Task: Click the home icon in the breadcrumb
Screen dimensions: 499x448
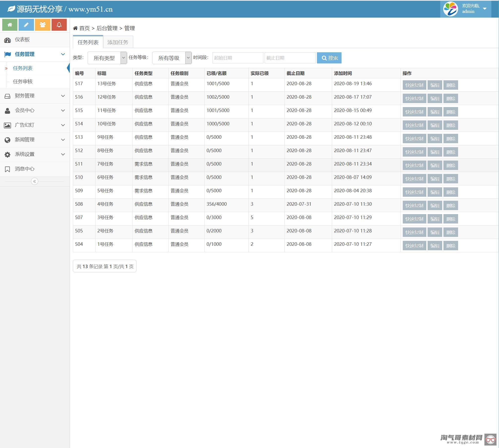Action: (x=75, y=28)
